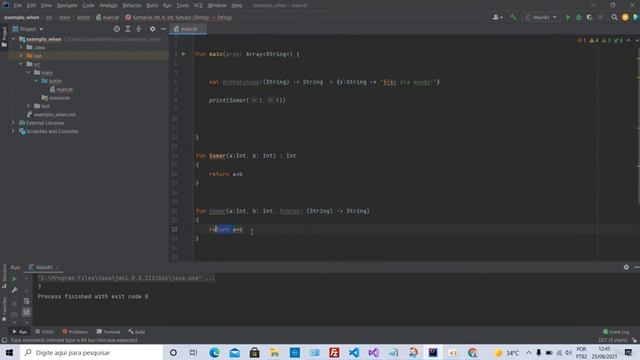This screenshot has width=640, height=360.
Task: Expand the test folder node
Action: (x=29, y=106)
